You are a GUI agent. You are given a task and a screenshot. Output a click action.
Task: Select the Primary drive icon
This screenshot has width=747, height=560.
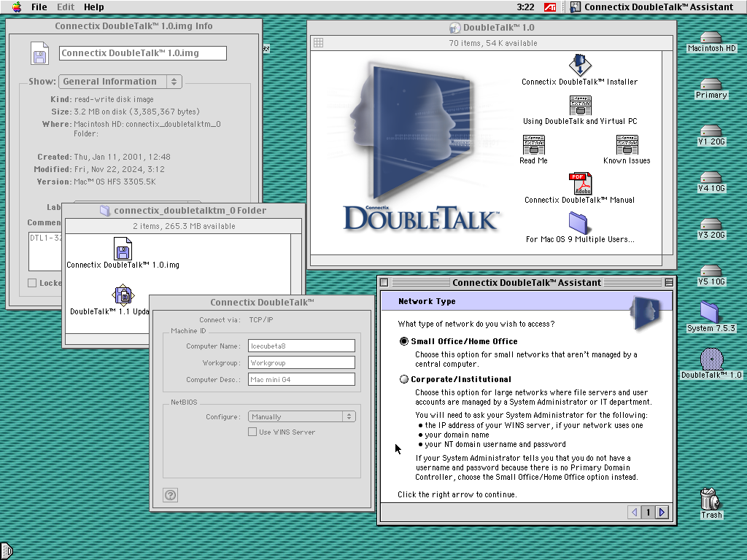[711, 85]
